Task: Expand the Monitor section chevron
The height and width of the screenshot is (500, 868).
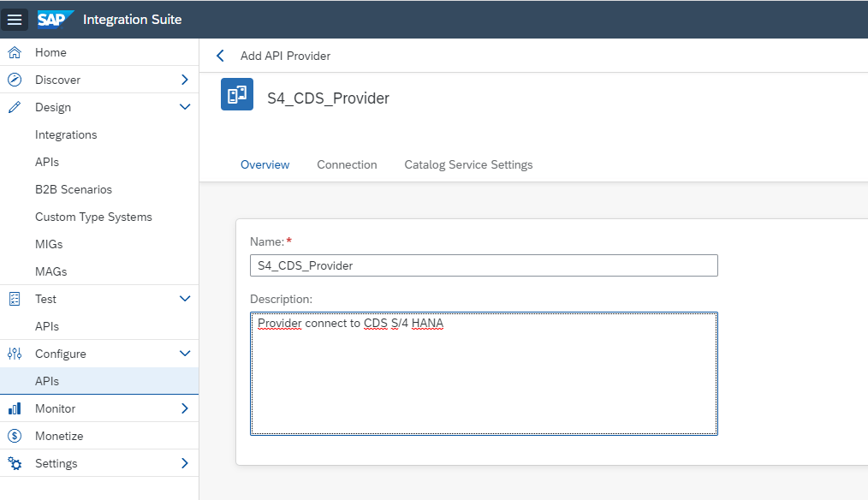Action: coord(184,408)
